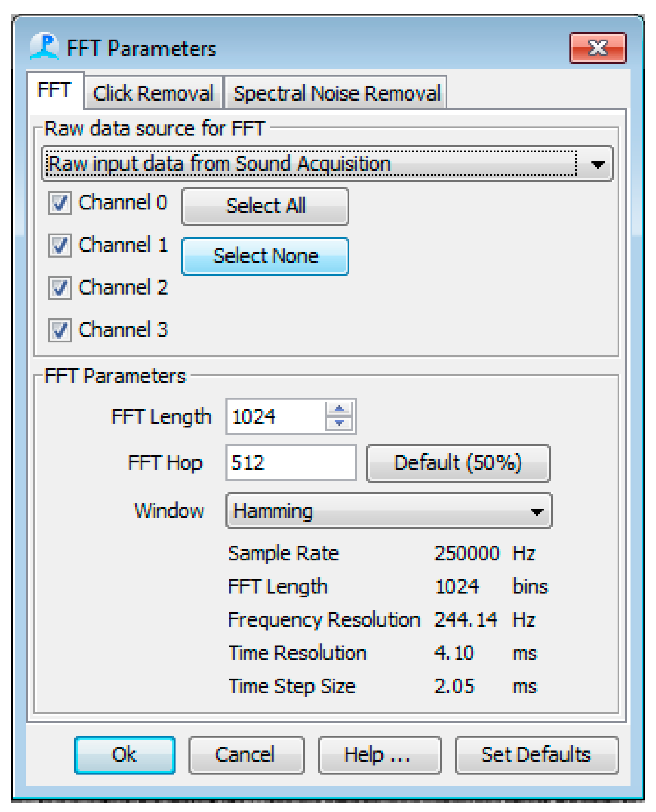The height and width of the screenshot is (812, 656).
Task: Decrease FFT Length with down arrow
Action: coord(339,423)
